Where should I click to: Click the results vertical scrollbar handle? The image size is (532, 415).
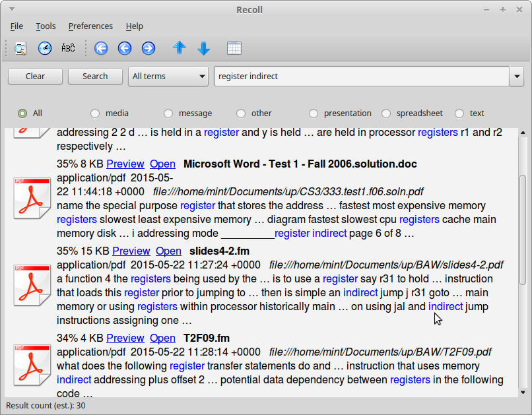tap(523, 230)
